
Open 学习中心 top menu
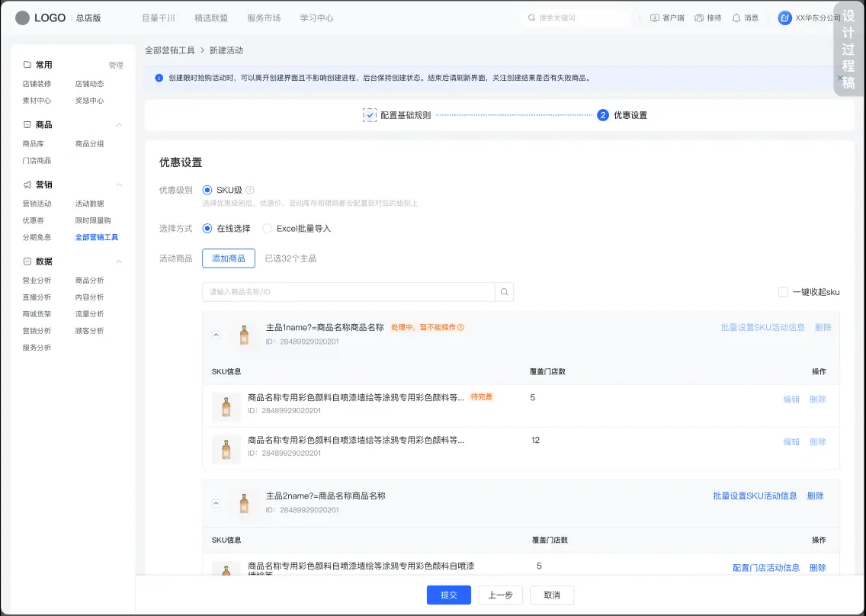point(316,18)
